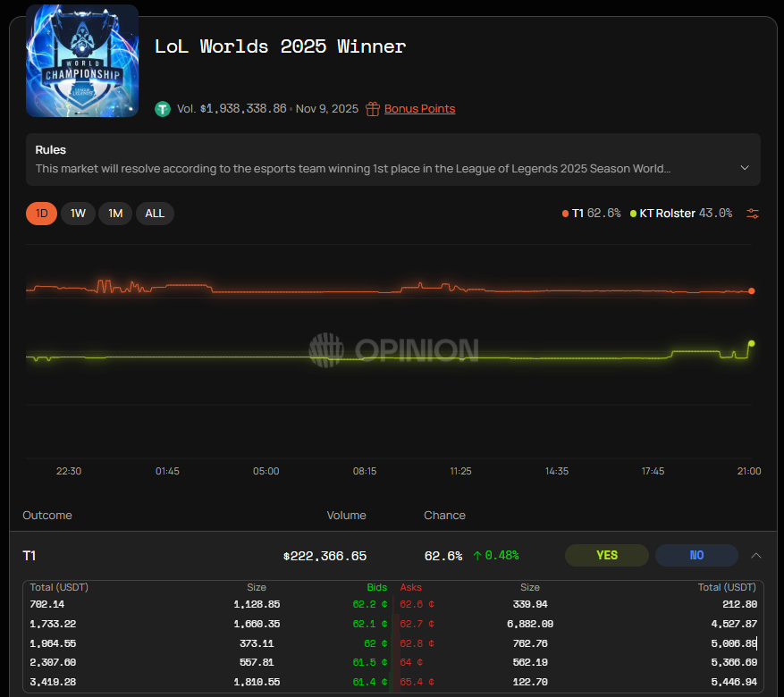Select the 1D chart range tab
Image resolution: width=784 pixels, height=697 pixels.
click(x=41, y=214)
